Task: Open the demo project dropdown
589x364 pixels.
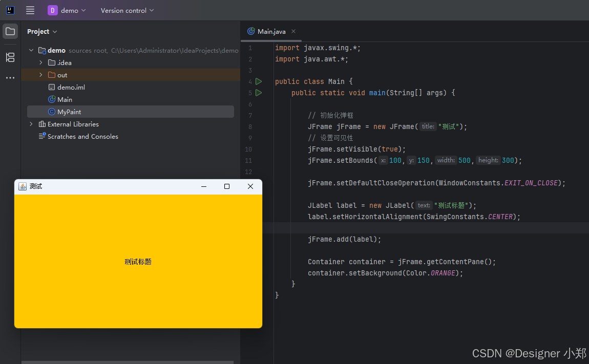Action: click(67, 11)
